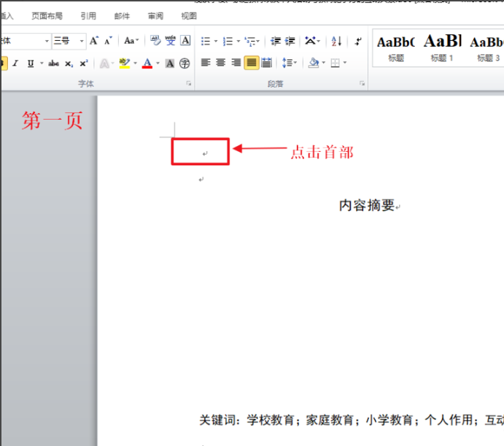504x446 pixels.
Task: Click the Center alignment icon
Action: [x=220, y=63]
